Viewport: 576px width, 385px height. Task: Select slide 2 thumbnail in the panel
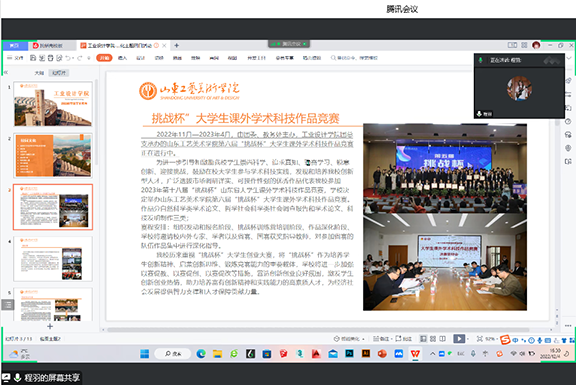53,155
